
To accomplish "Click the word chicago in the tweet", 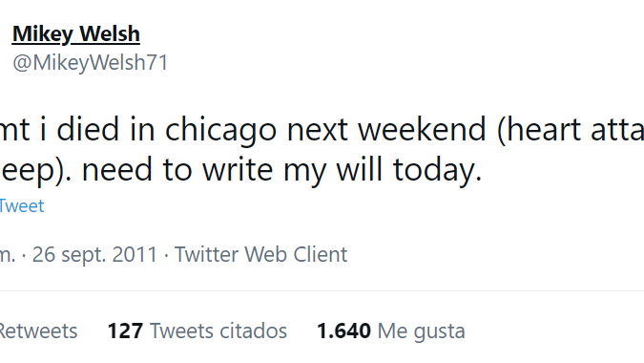I will click(220, 130).
